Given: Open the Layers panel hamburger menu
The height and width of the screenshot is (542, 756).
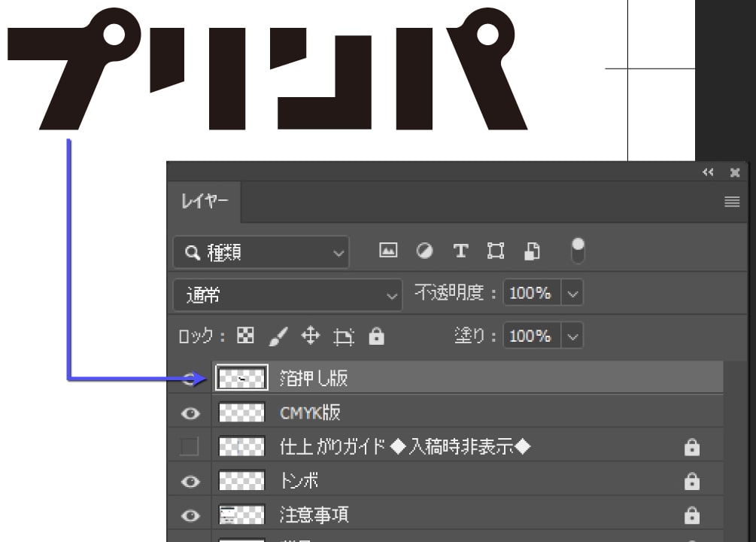Looking at the screenshot, I should [732, 202].
